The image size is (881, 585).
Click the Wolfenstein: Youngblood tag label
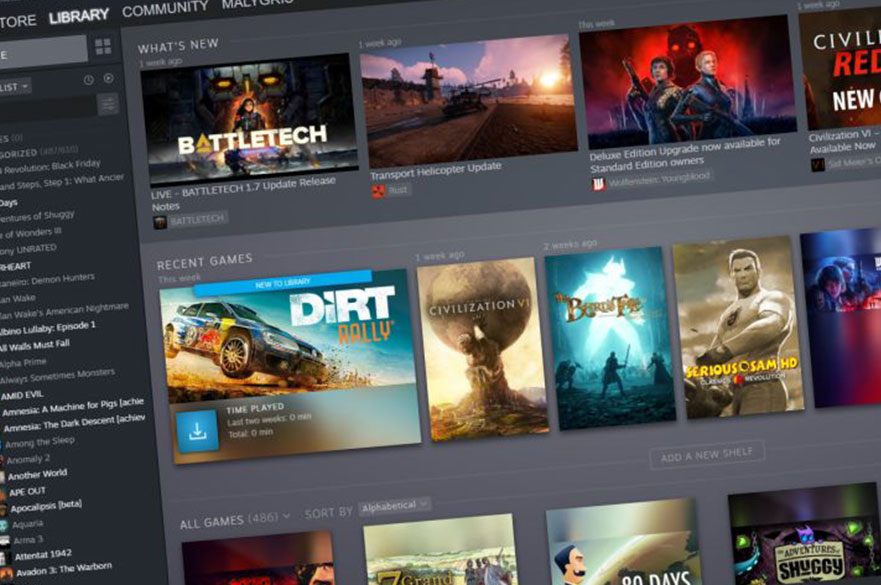click(659, 180)
